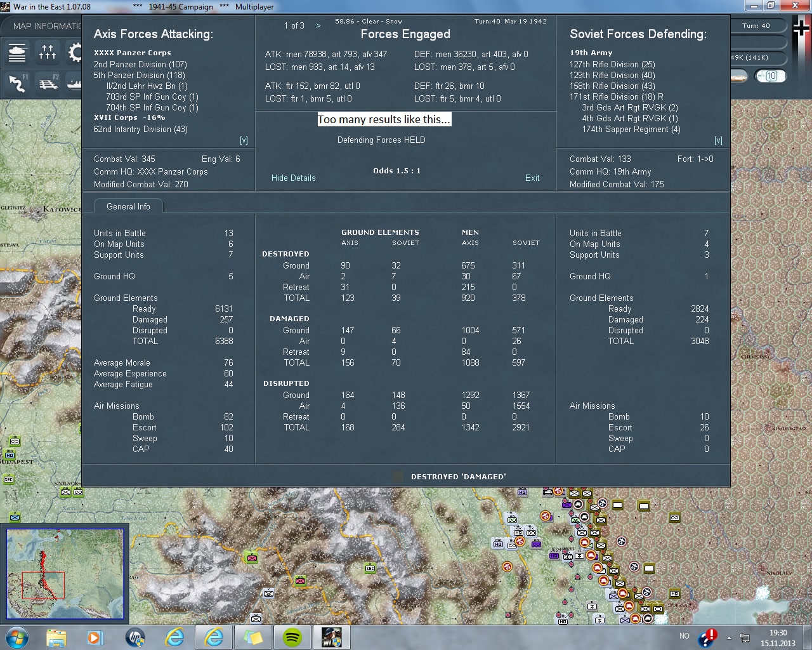Select the 703rd SP Inf Gun Coy entry

[x=152, y=96]
